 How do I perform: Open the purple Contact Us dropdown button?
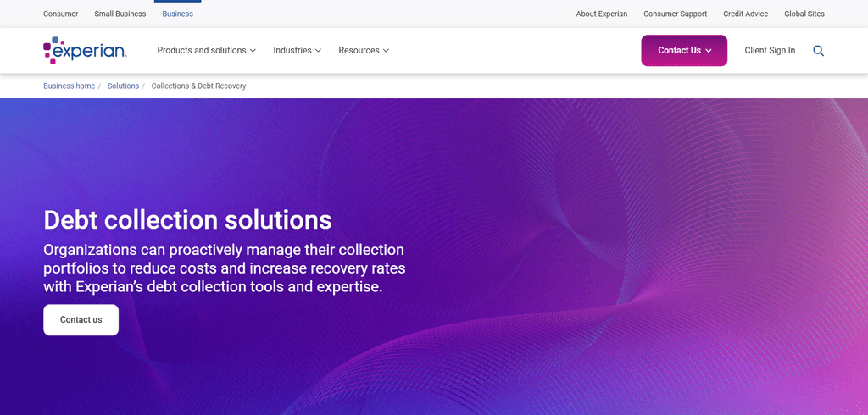(x=684, y=50)
